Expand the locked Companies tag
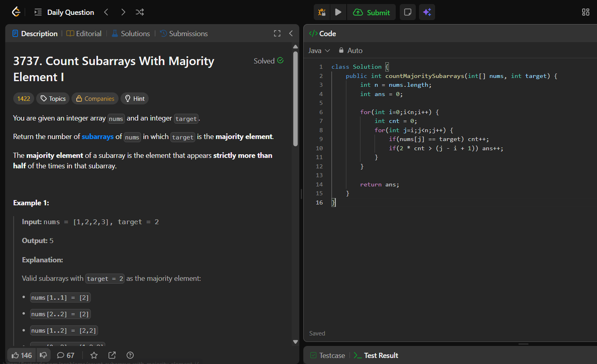The height and width of the screenshot is (364, 597). 95,98
